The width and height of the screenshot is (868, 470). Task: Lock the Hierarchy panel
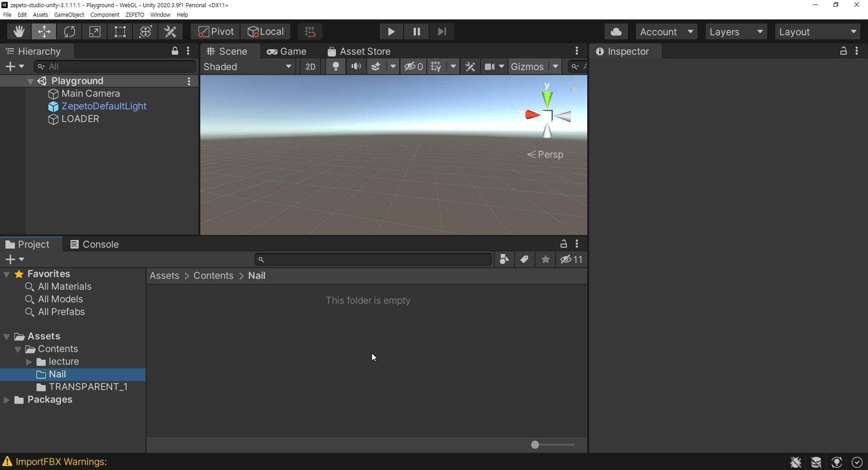(175, 51)
